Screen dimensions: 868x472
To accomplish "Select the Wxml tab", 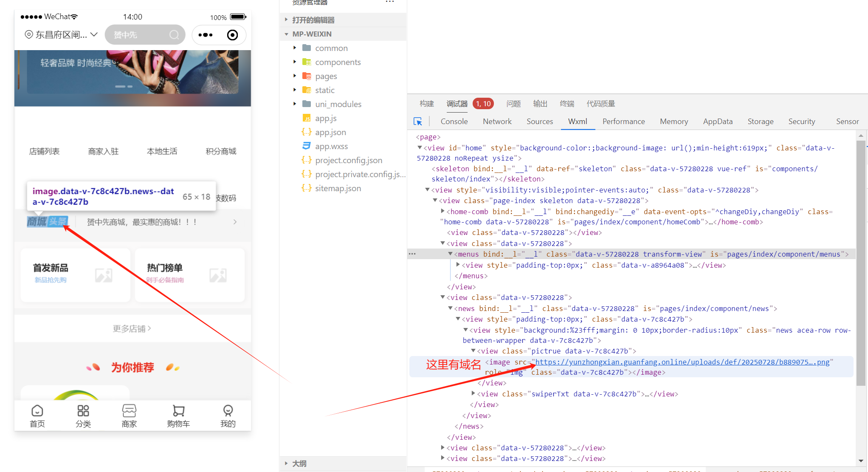I will tap(578, 122).
